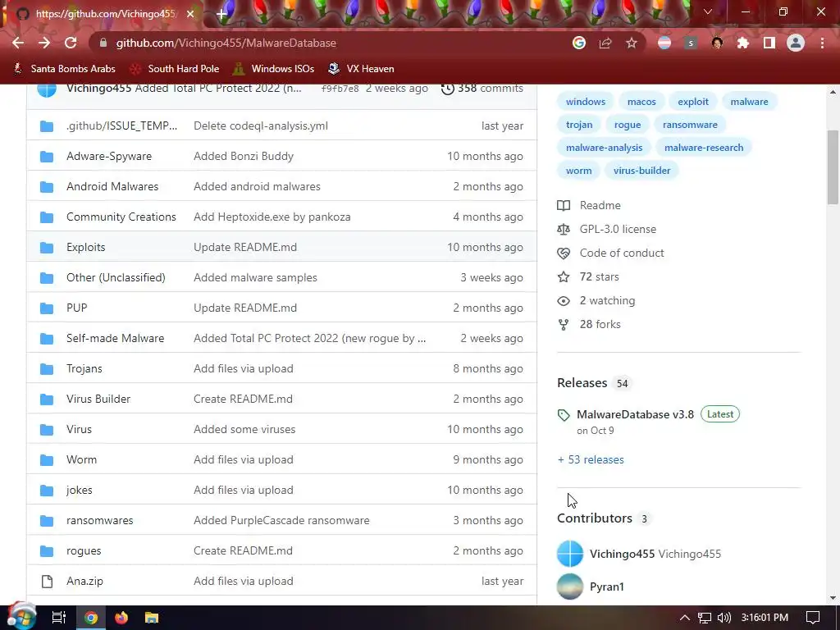This screenshot has width=840, height=630.
Task: Share this page via the share icon
Action: (605, 43)
